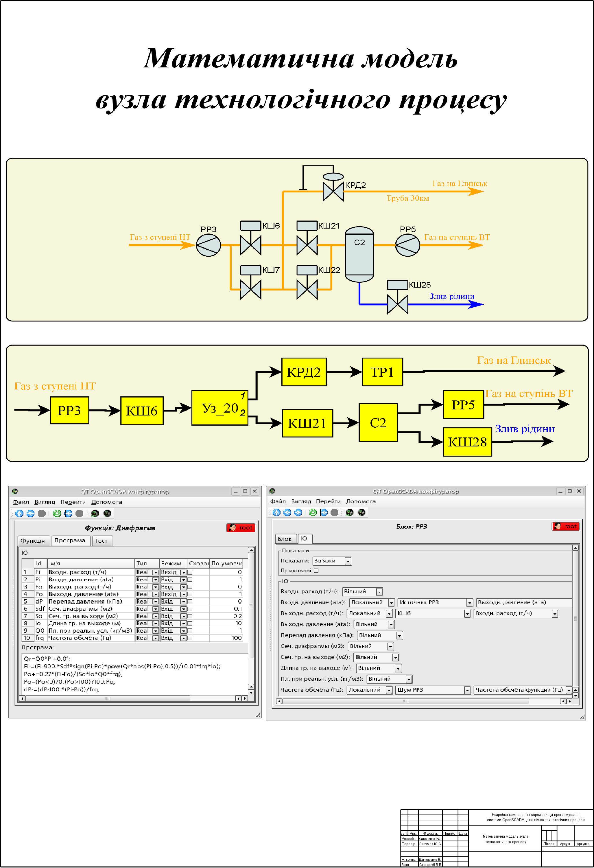Open Перейти menu in Блок РР3 window

(x=328, y=501)
